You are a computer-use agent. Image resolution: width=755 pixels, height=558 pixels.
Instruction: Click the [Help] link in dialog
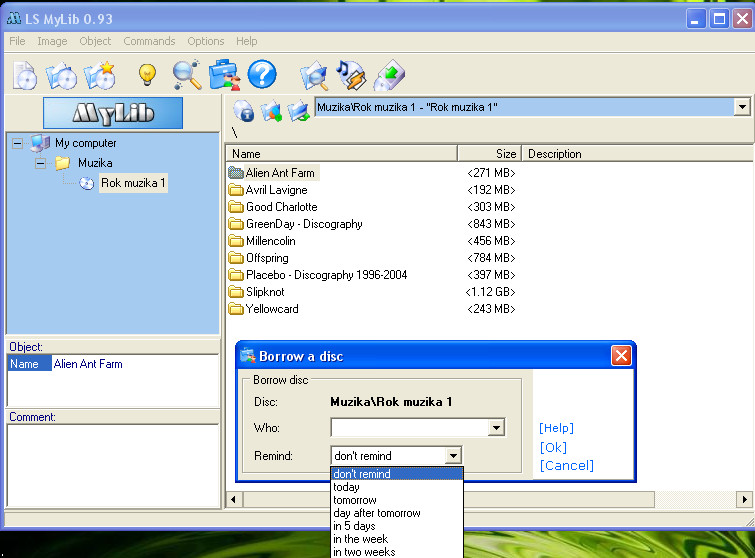click(x=556, y=428)
